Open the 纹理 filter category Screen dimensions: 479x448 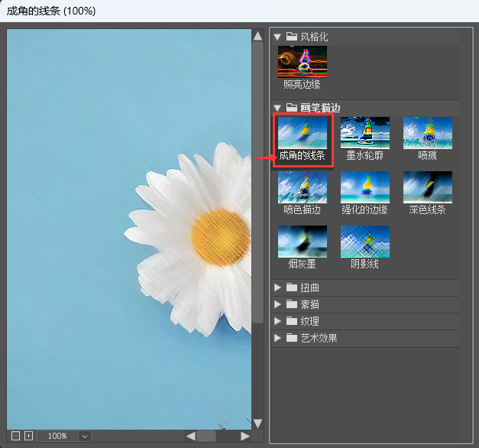[x=278, y=321]
